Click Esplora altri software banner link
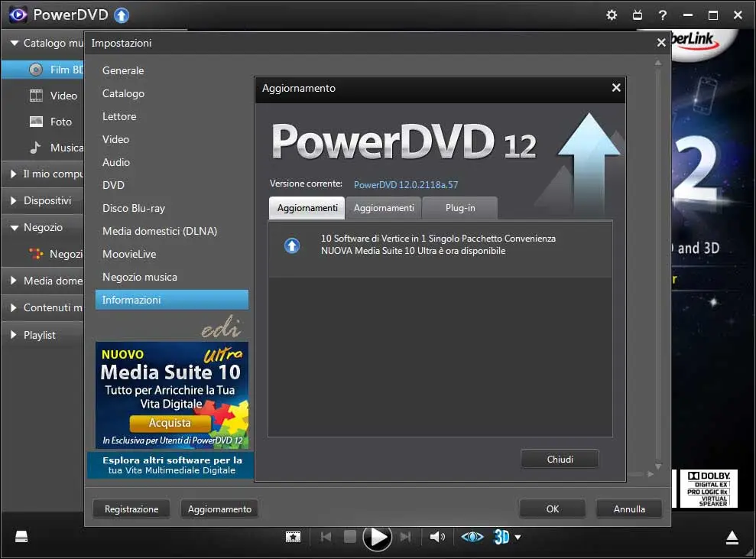Viewport: 756px width, 559px height. [x=171, y=465]
